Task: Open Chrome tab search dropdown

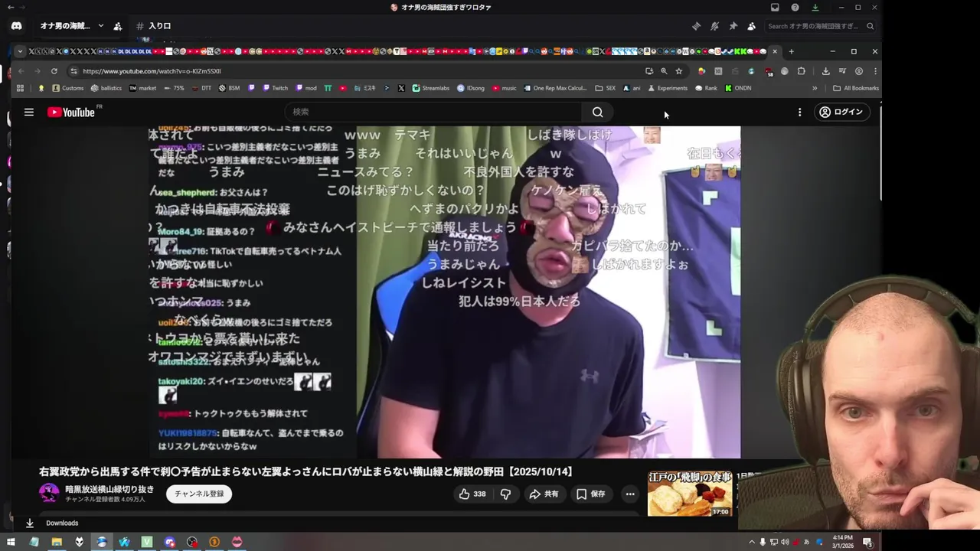Action: (20, 51)
